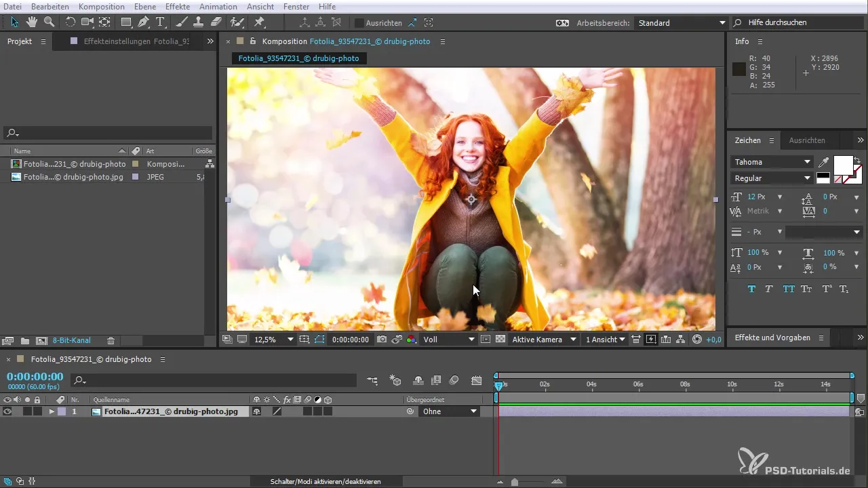Toggle the transparency grid icon
This screenshot has width=868, height=488.
coord(500,340)
